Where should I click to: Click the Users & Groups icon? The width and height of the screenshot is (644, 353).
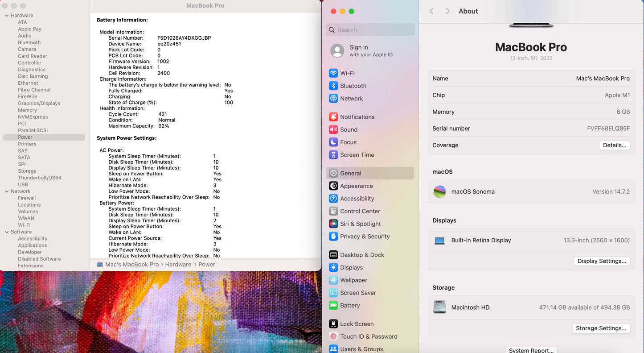pos(333,349)
